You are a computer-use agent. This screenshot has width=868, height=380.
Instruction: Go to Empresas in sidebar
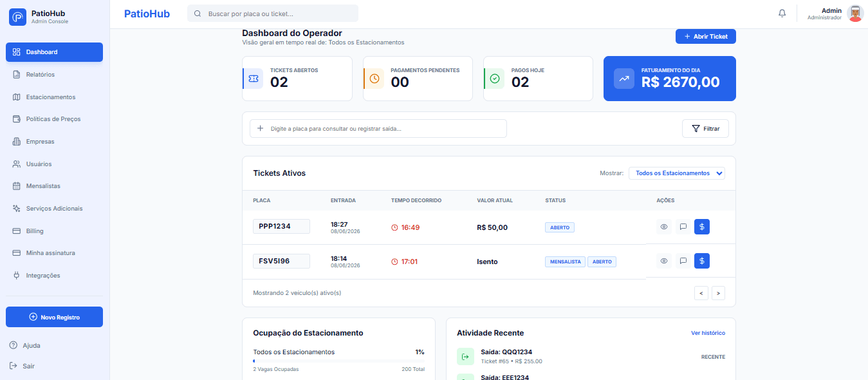pos(54,142)
